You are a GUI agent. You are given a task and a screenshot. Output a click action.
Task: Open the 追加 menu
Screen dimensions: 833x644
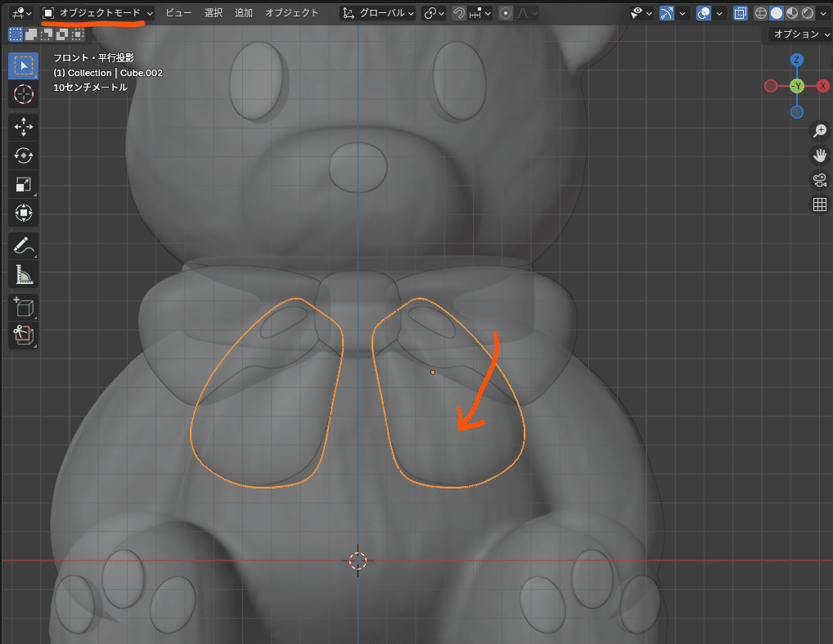(244, 13)
